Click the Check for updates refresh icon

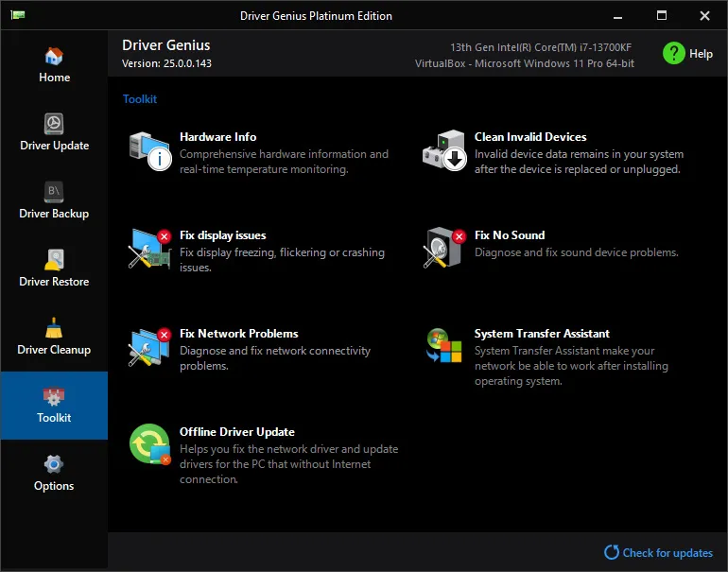[x=612, y=552]
